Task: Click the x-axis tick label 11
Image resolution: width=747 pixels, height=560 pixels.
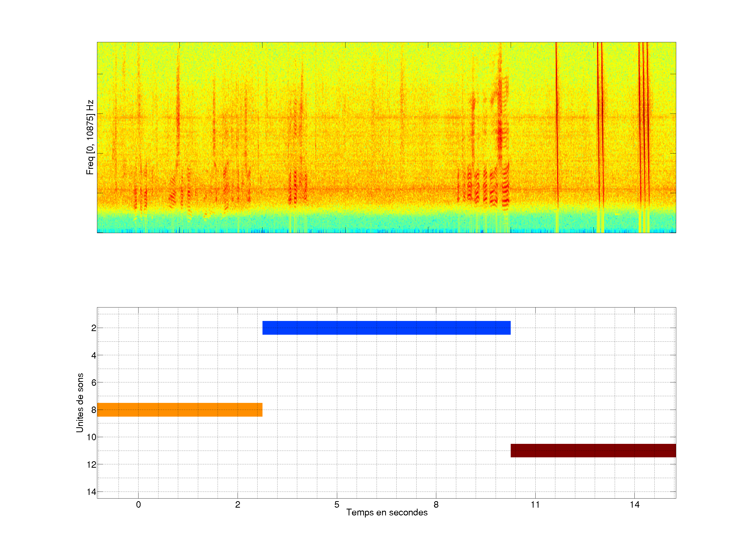Action: point(535,505)
